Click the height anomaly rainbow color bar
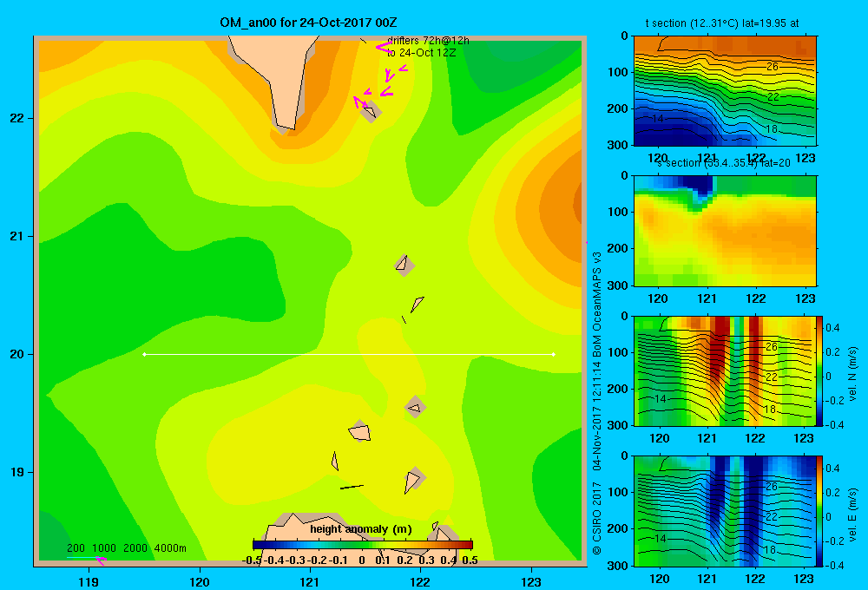The image size is (868, 590). (x=363, y=545)
